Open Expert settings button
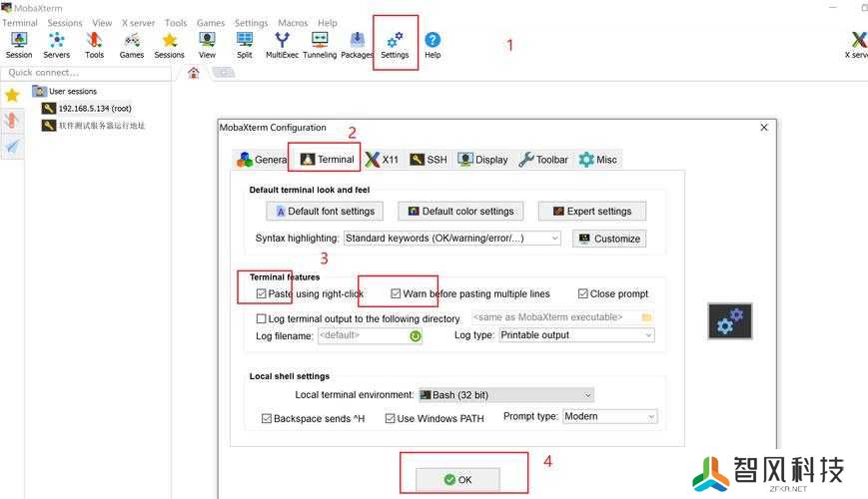This screenshot has width=868, height=499. click(591, 212)
